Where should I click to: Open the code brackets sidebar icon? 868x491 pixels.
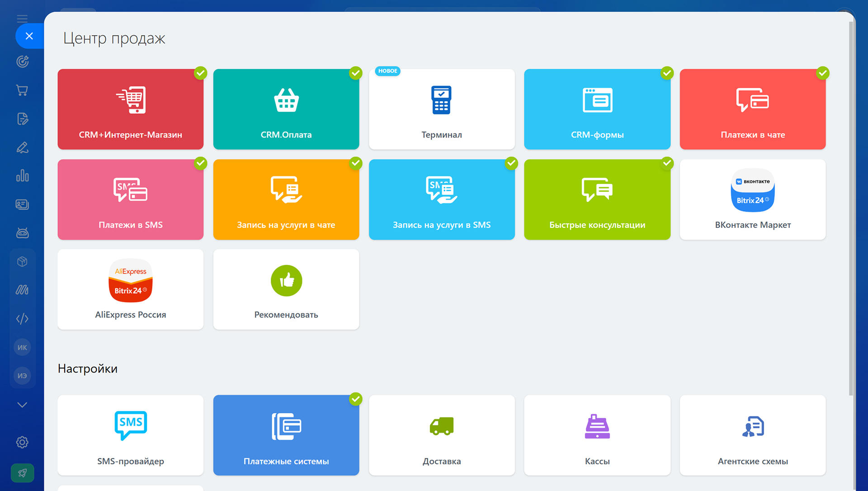pyautogui.click(x=22, y=319)
